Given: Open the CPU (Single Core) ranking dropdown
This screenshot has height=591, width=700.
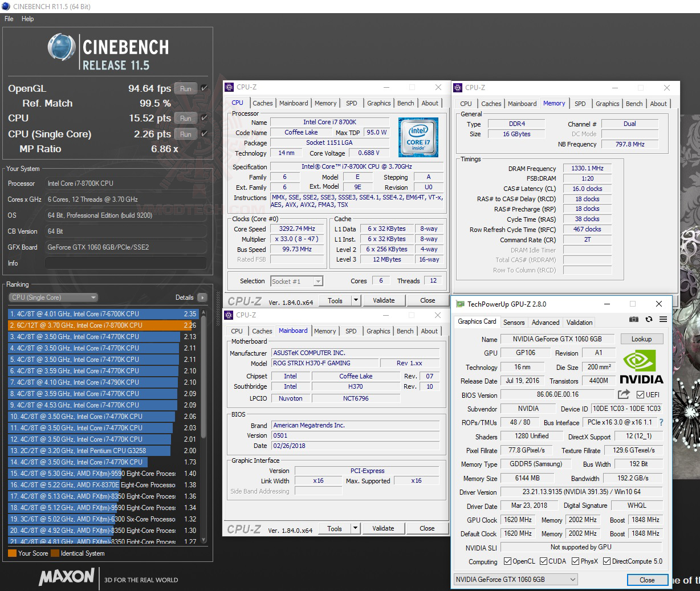Looking at the screenshot, I should tap(53, 297).
